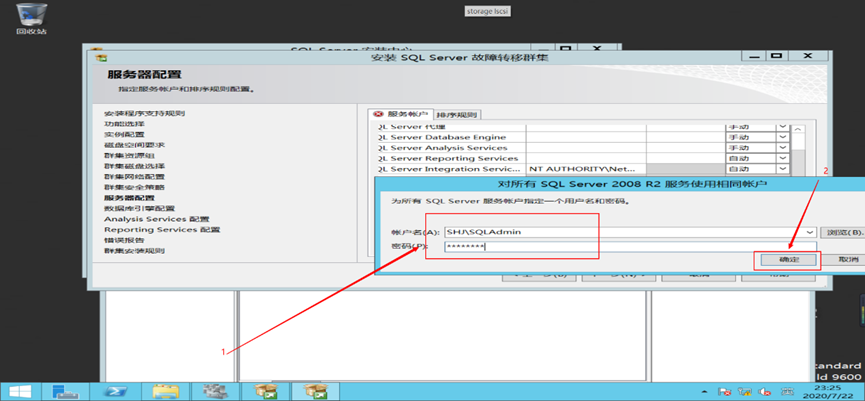Image resolution: width=865 pixels, height=401 pixels.
Task: Click the storage Iscsi label at top
Action: point(488,11)
